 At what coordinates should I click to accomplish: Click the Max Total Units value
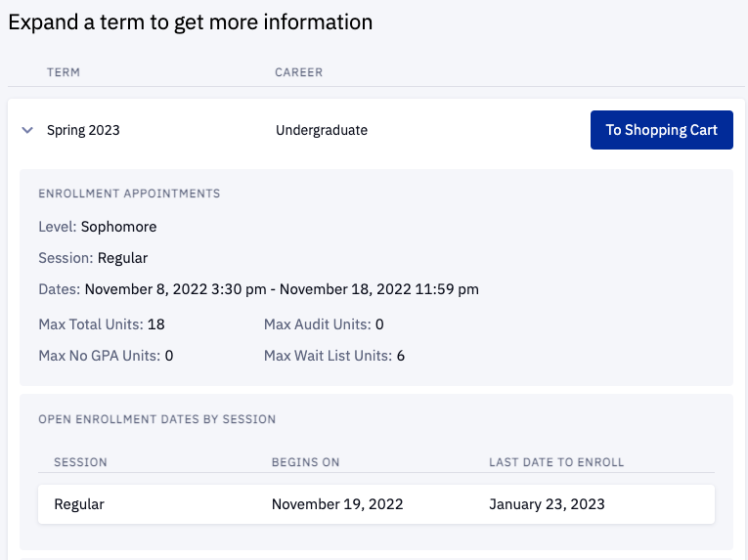coord(155,324)
